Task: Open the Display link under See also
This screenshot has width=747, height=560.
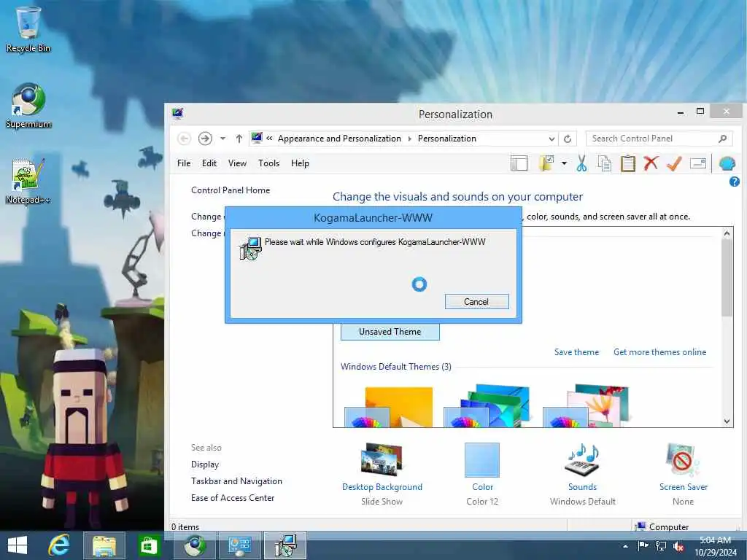Action: point(205,464)
